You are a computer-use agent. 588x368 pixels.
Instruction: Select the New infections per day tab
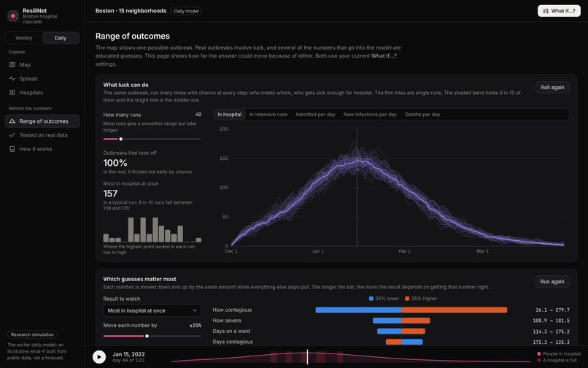pyautogui.click(x=370, y=115)
